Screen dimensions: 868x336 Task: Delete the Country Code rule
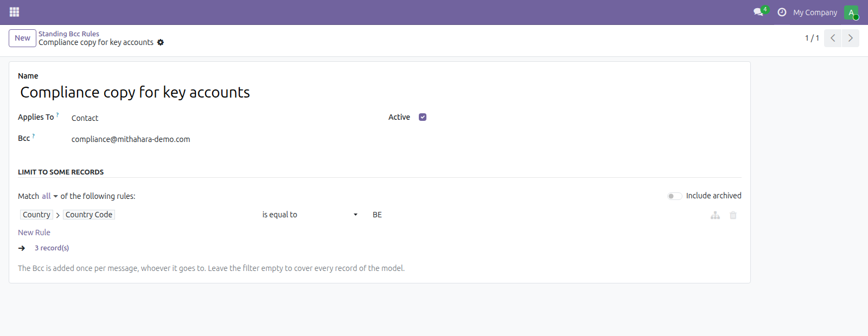733,215
